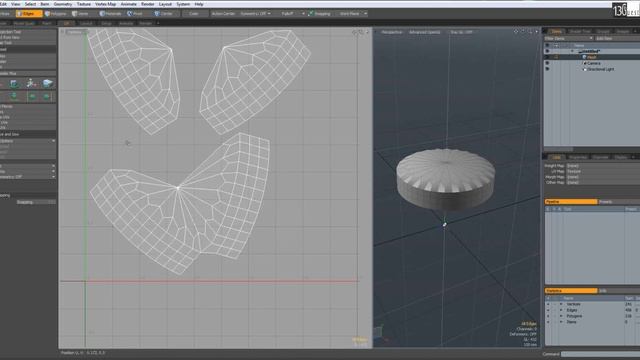Viewport: 640px width, 360px height.
Task: Open the Select menu
Action: pos(30,4)
